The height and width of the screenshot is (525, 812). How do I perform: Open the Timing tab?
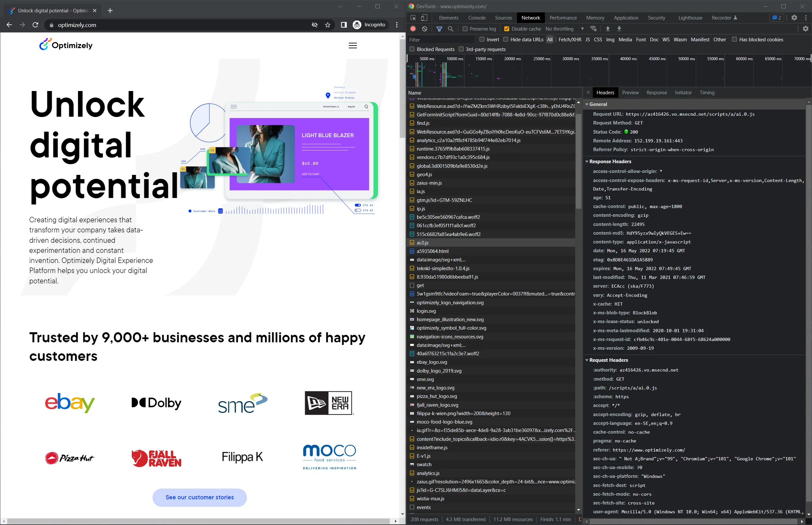(707, 93)
